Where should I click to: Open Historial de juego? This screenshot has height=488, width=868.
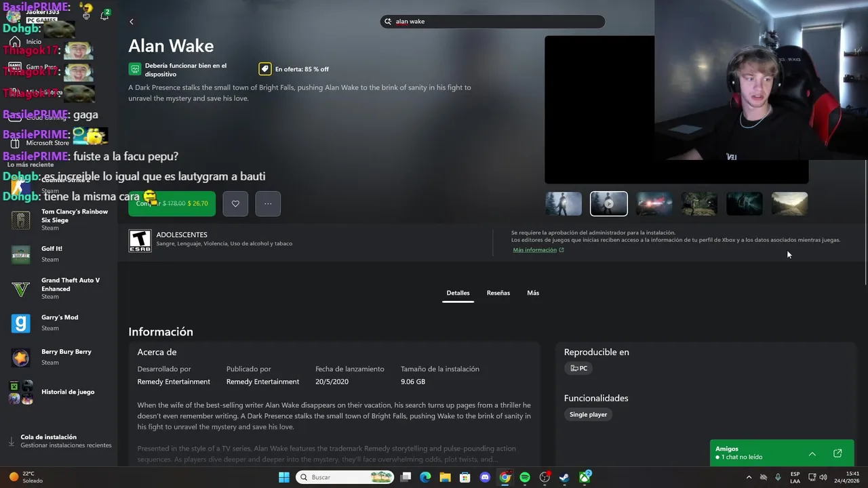tap(59, 392)
